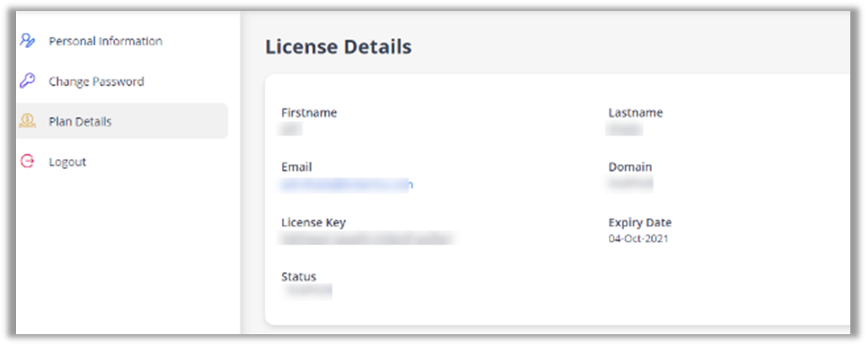
Task: Go to the Change Password page
Action: coord(96,82)
